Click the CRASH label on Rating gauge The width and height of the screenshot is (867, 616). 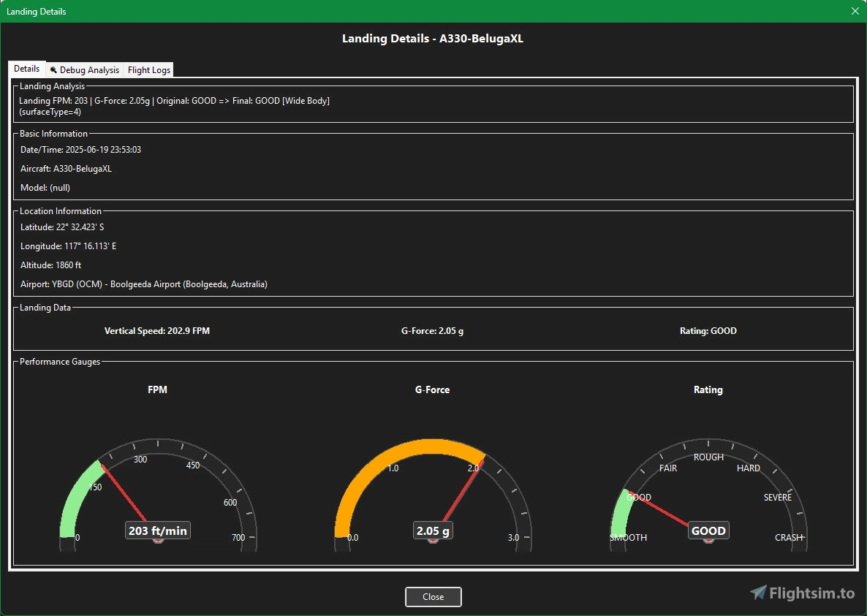789,538
